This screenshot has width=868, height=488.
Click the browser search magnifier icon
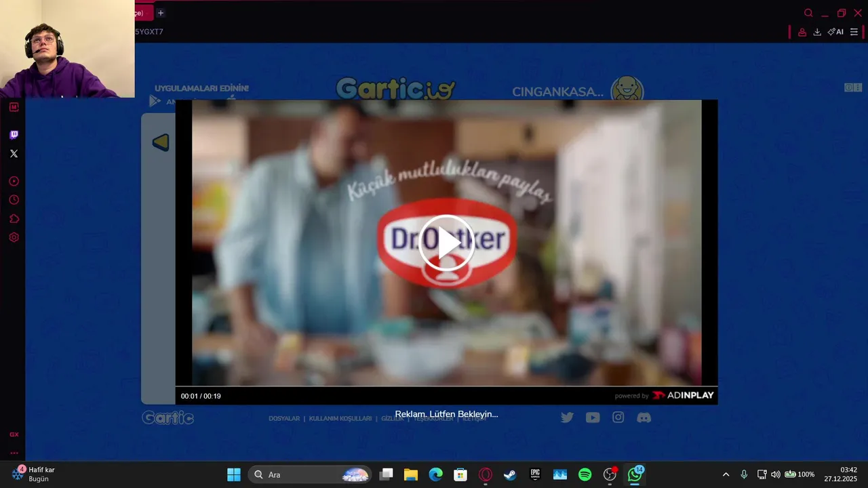point(808,13)
